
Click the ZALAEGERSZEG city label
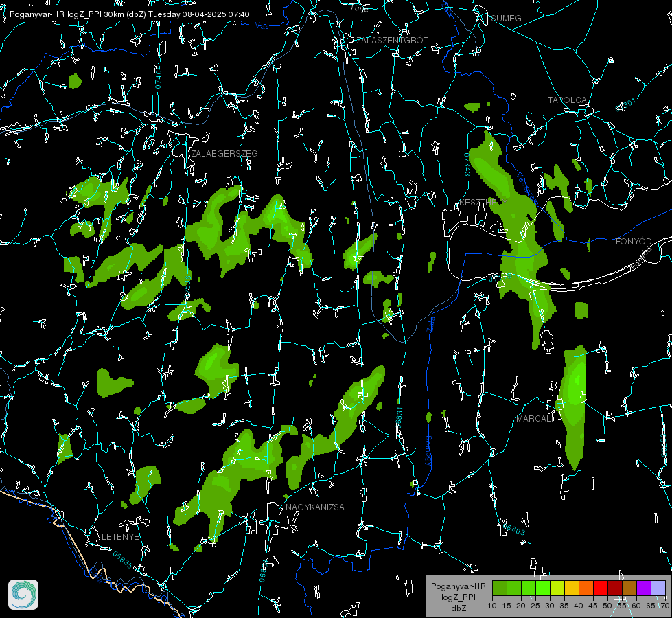tap(224, 154)
